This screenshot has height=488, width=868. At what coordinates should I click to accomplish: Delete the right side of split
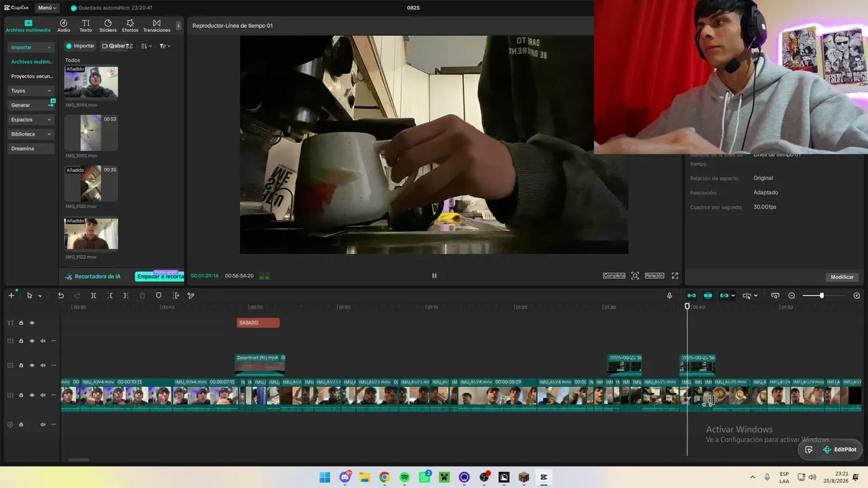click(126, 296)
